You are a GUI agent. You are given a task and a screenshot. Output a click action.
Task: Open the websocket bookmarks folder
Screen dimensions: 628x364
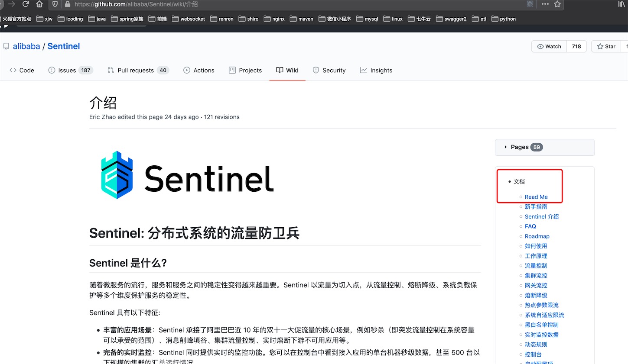pos(189,19)
